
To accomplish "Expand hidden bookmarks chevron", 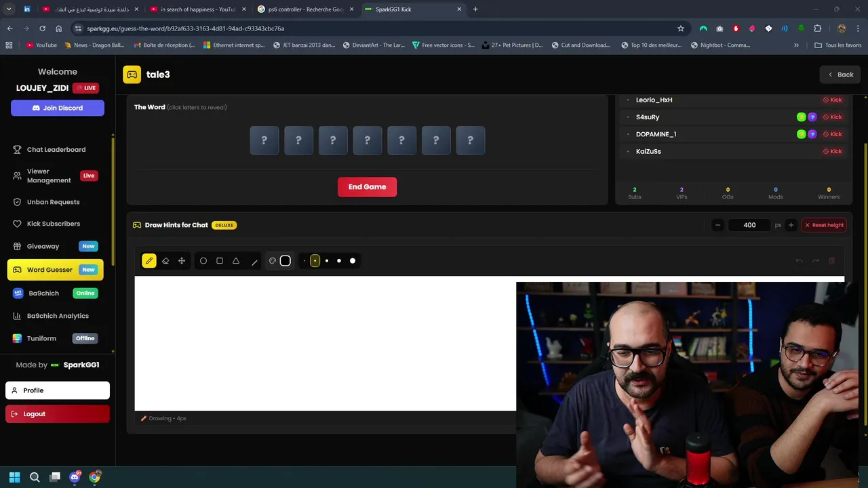I will 796,45.
